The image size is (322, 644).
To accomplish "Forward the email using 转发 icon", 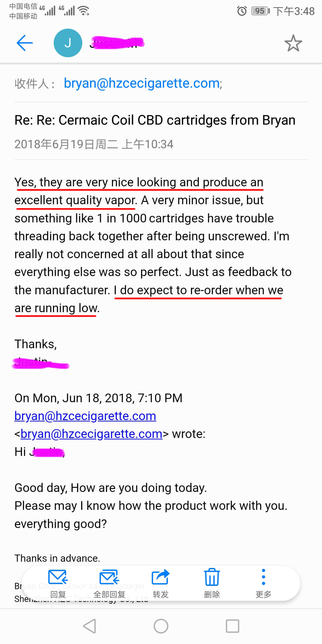I will pyautogui.click(x=161, y=583).
